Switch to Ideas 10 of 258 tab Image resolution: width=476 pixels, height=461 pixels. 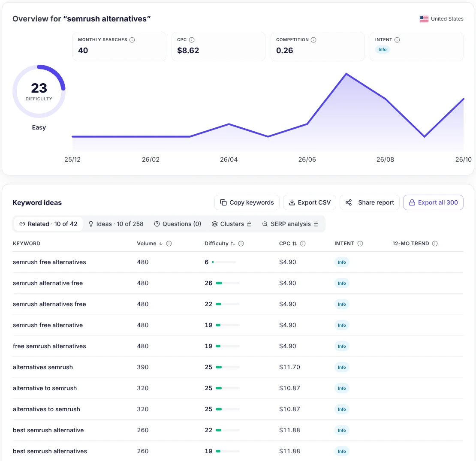(x=116, y=224)
